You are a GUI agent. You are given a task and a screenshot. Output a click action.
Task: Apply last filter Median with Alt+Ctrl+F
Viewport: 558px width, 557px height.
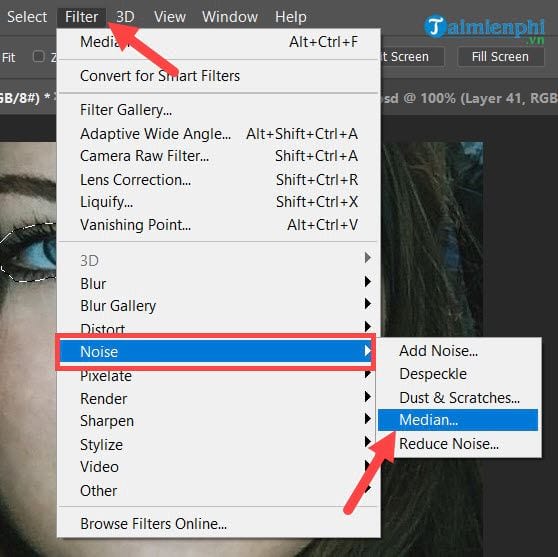[219, 42]
